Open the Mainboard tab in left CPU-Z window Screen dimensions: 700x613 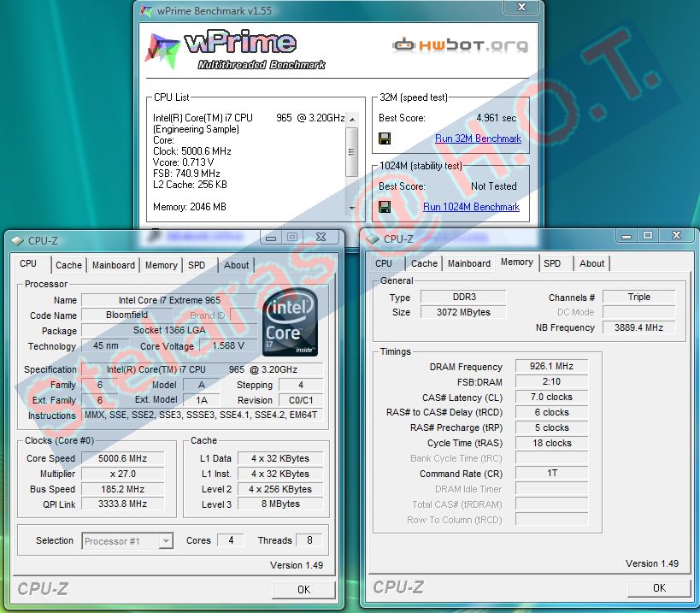114,265
